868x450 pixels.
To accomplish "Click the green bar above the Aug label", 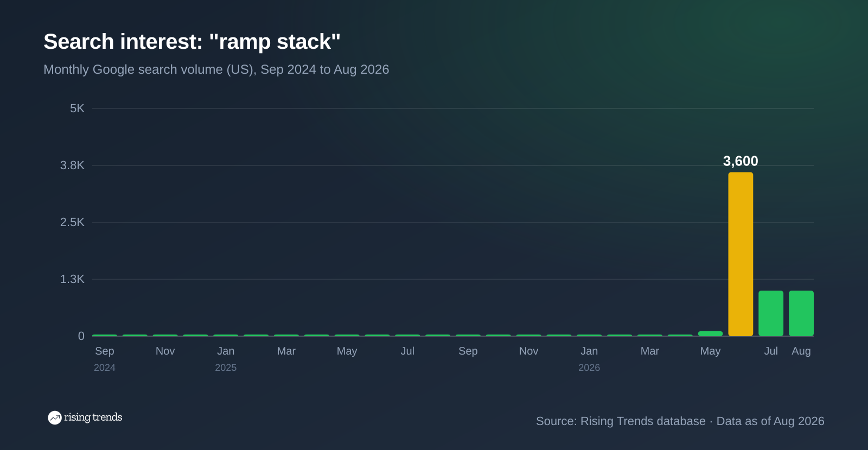I will (801, 313).
